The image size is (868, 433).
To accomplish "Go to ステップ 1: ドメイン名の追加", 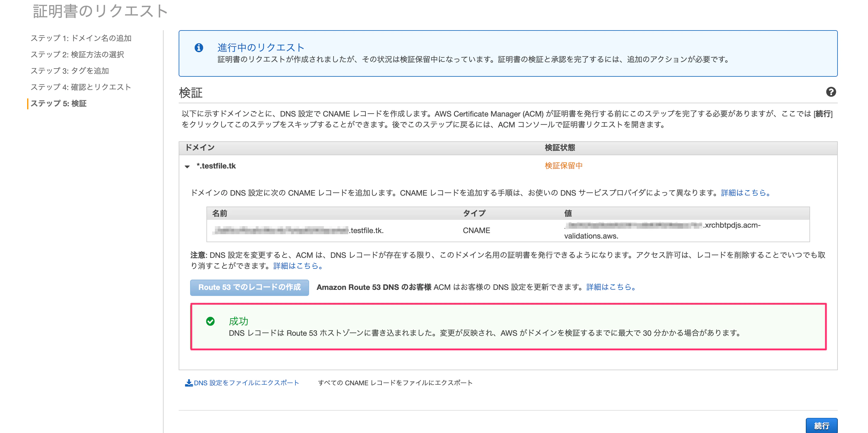I will [81, 38].
